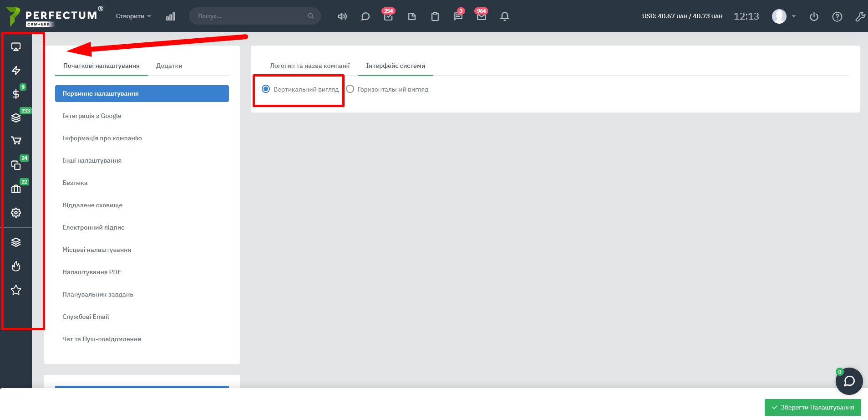Select the Вертикальний вигляд radio button

click(x=266, y=89)
